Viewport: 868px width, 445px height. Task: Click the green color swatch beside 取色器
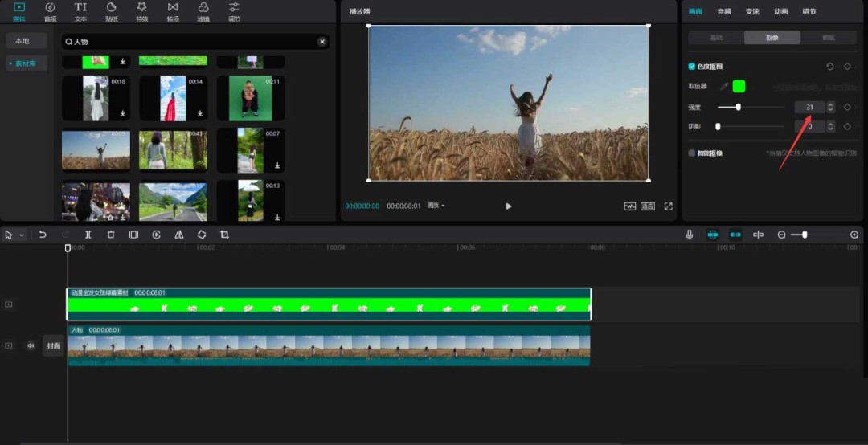[739, 86]
